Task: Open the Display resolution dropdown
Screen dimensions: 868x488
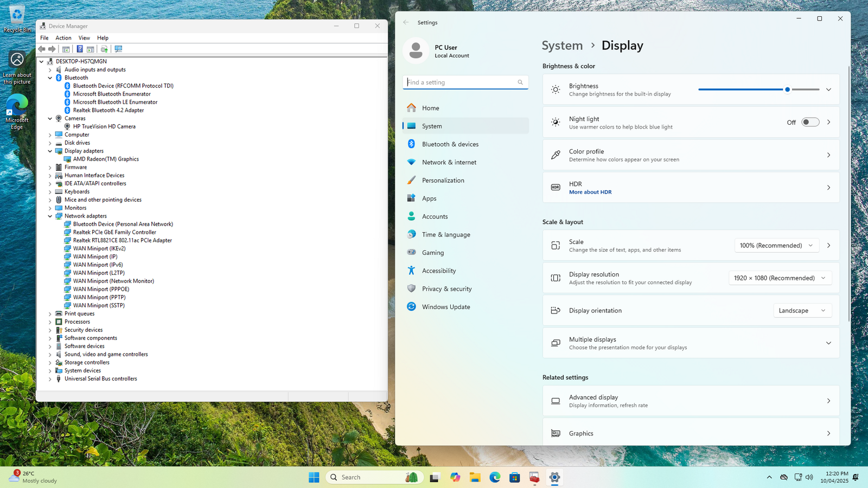Action: [780, 278]
